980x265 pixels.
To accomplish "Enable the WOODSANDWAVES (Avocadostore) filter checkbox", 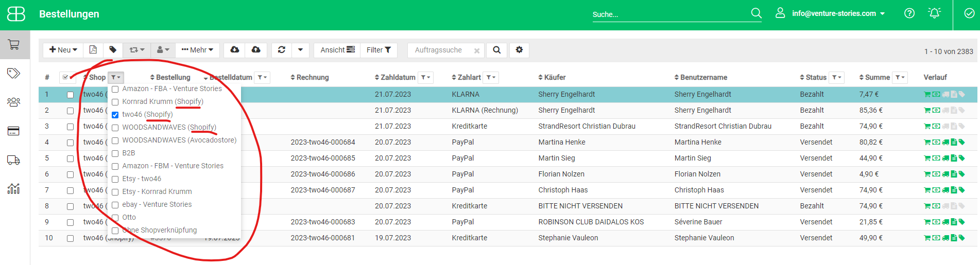I will [x=115, y=140].
